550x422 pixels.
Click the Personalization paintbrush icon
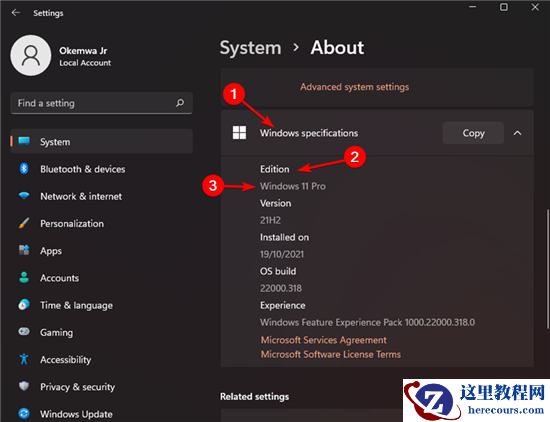click(x=24, y=223)
